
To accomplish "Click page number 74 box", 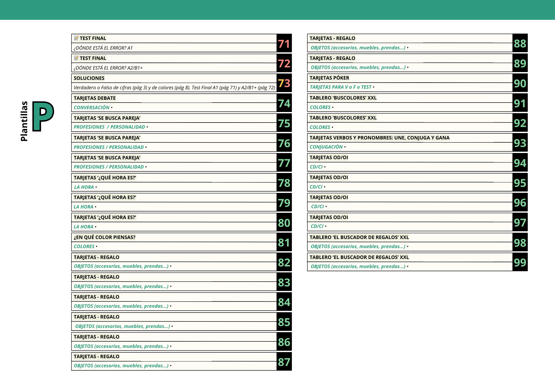I will point(284,103).
